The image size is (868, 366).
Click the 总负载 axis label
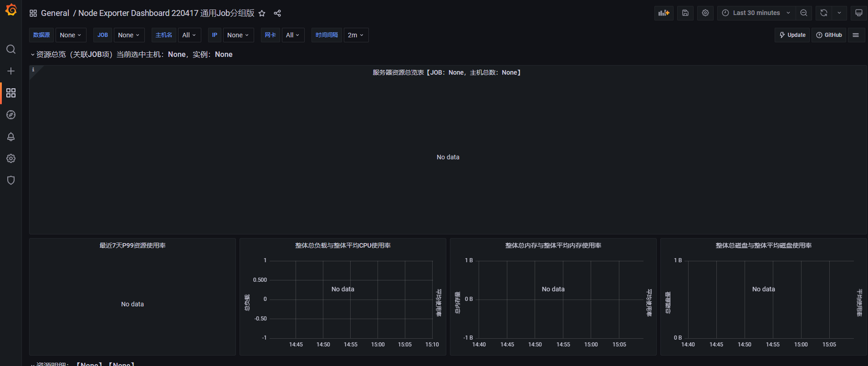pyautogui.click(x=247, y=302)
